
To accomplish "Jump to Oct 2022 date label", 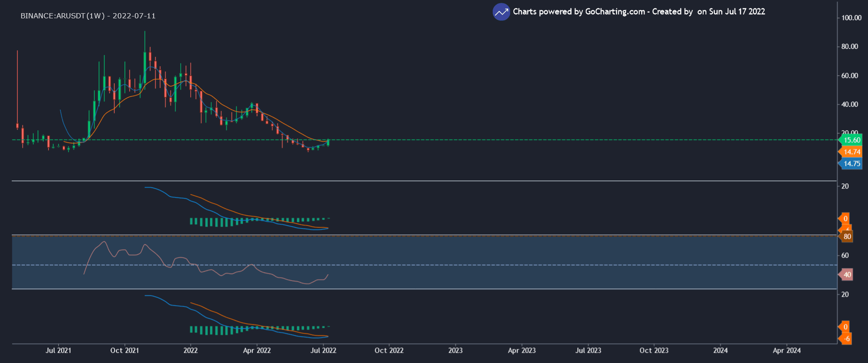I will [x=389, y=350].
